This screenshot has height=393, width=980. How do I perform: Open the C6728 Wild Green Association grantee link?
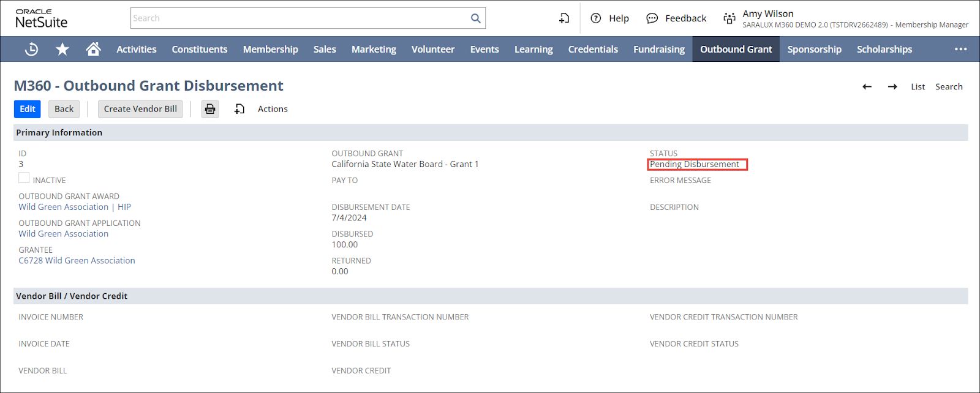[77, 261]
